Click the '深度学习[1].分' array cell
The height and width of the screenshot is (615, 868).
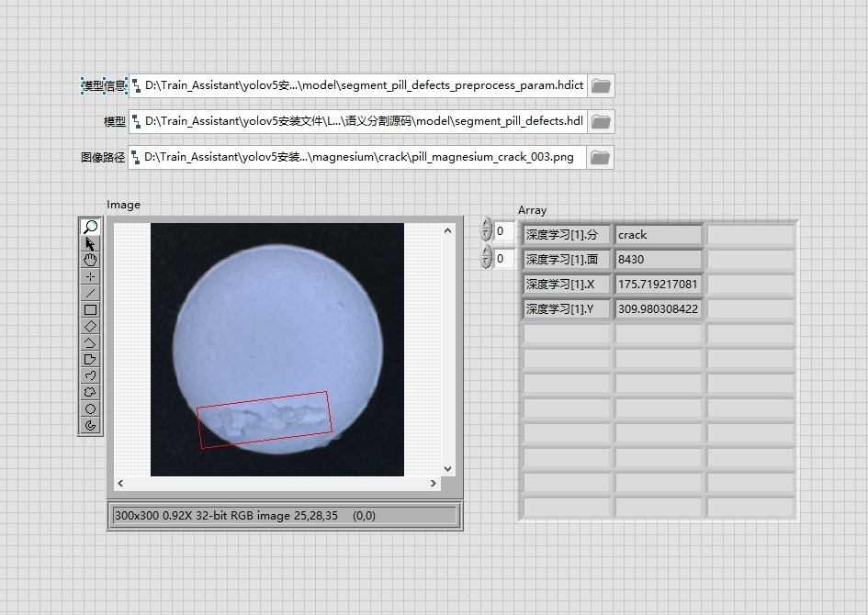(567, 234)
